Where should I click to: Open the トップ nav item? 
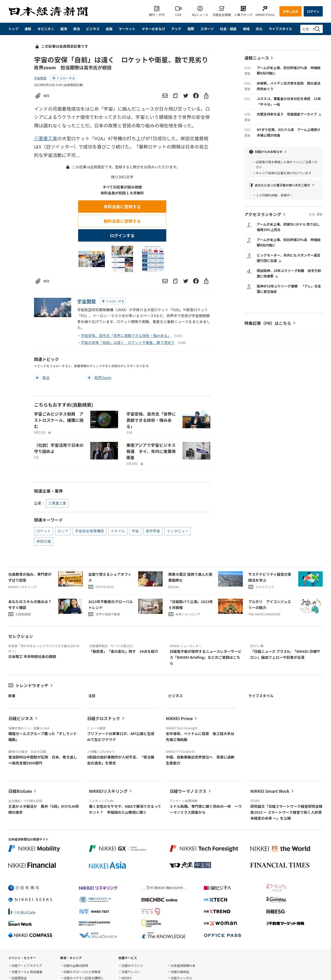(13, 29)
